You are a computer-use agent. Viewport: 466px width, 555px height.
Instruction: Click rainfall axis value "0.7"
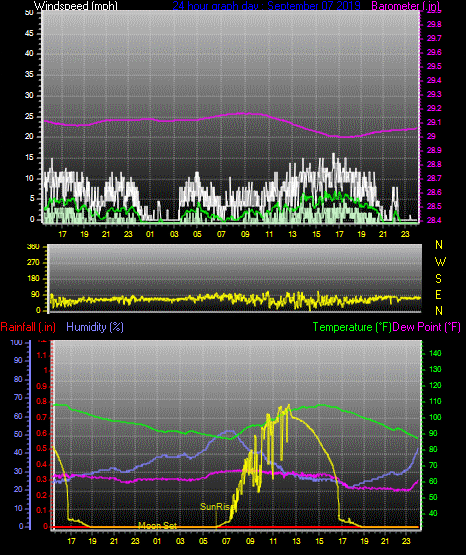click(42, 417)
